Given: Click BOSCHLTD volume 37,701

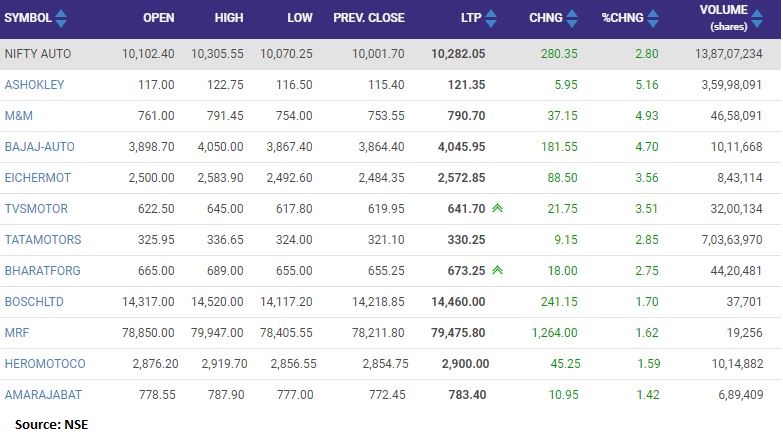Looking at the screenshot, I should pyautogui.click(x=744, y=302).
